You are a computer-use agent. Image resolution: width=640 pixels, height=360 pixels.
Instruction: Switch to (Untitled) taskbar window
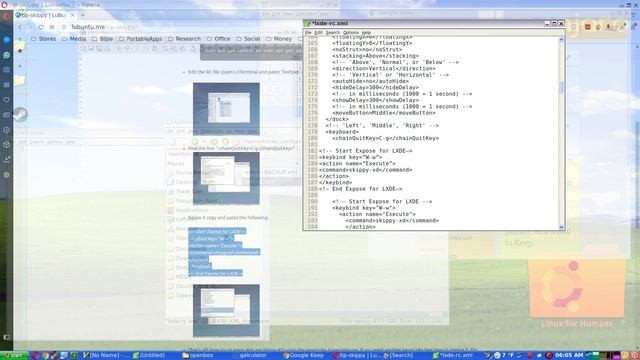click(149, 356)
